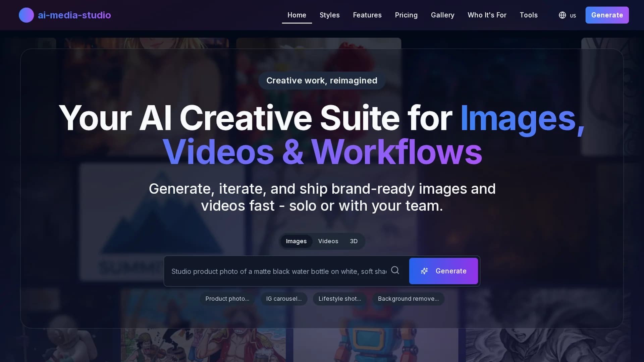Click the ai-media-studio gradient logo circle
The image size is (644, 362).
point(26,15)
